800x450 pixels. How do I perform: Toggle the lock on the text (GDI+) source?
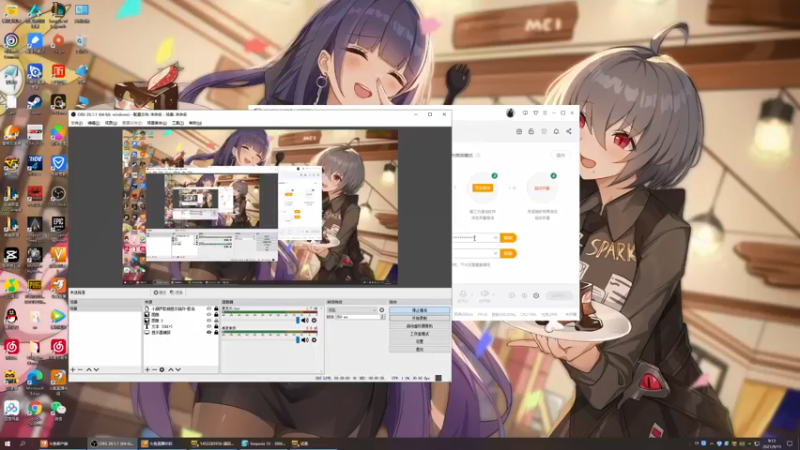[x=216, y=327]
